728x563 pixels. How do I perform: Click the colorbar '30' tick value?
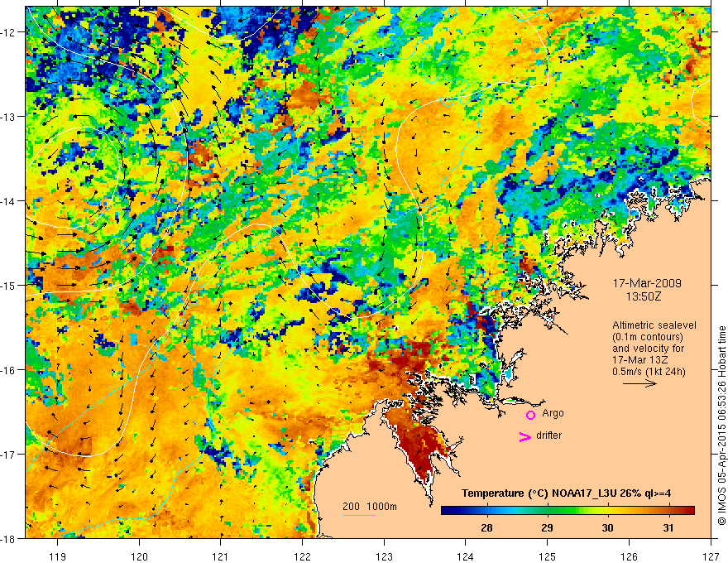coord(607,527)
